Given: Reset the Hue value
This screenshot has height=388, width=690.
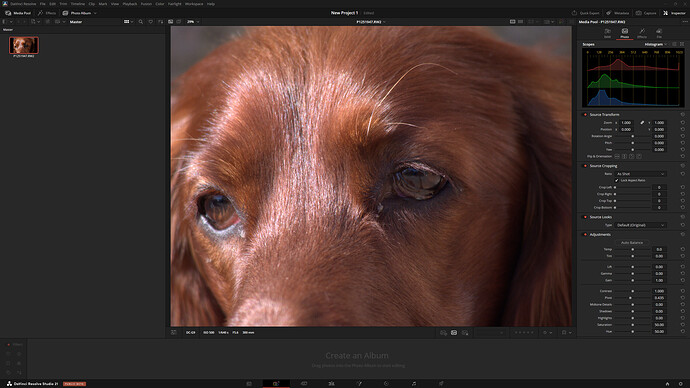Looking at the screenshot, I should pyautogui.click(x=683, y=331).
